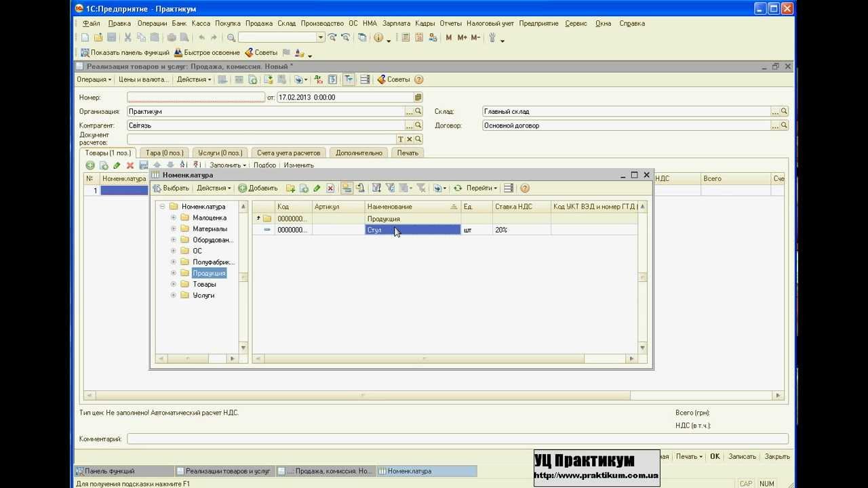Click the Цены и валюта button
Screen dimensions: 868x488
coord(143,79)
